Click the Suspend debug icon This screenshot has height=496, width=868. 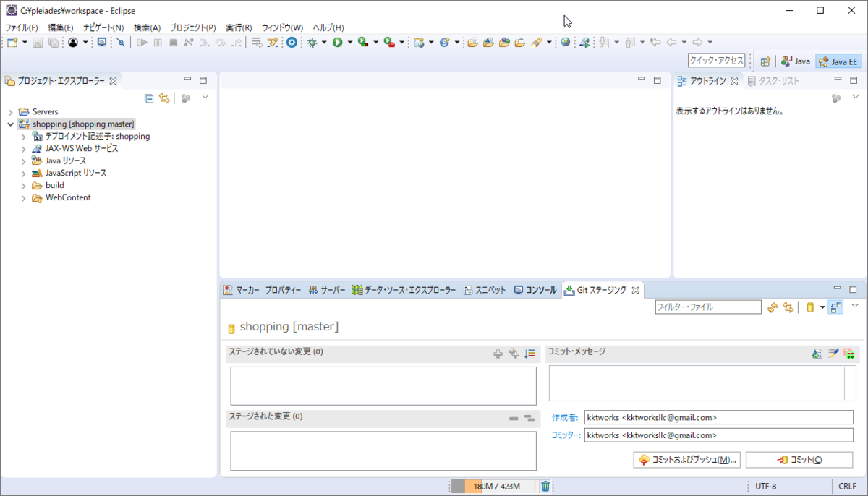point(158,43)
